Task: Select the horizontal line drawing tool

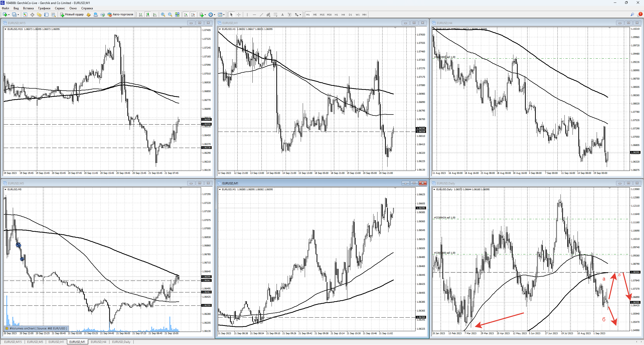Action: 254,15
